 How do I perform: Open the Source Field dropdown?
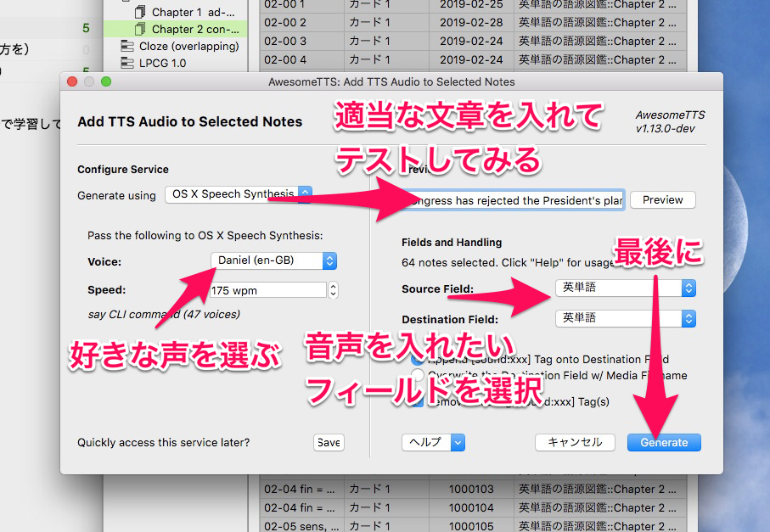pos(626,288)
